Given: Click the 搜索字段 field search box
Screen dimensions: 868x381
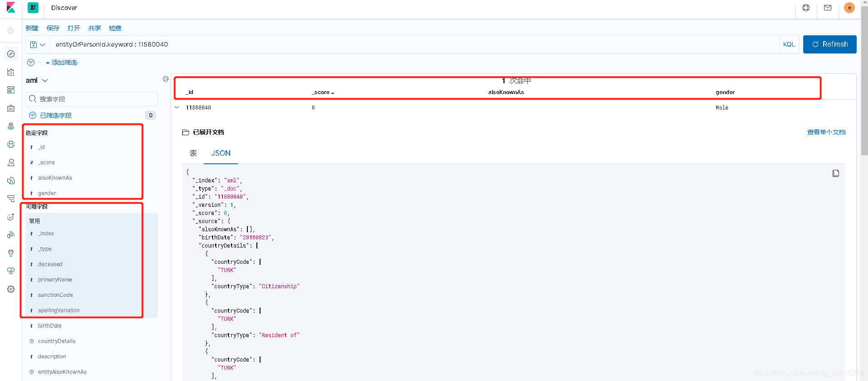Looking at the screenshot, I should click(x=92, y=99).
